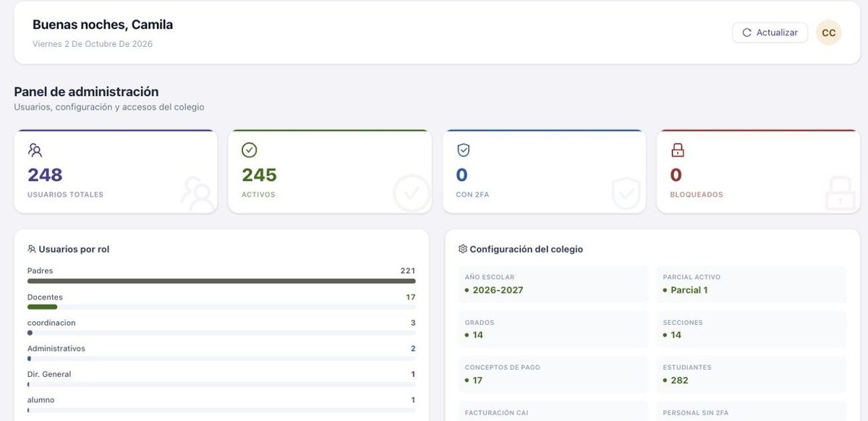The image size is (868, 421).
Task: Select the Administrativos role label
Action: [56, 349]
